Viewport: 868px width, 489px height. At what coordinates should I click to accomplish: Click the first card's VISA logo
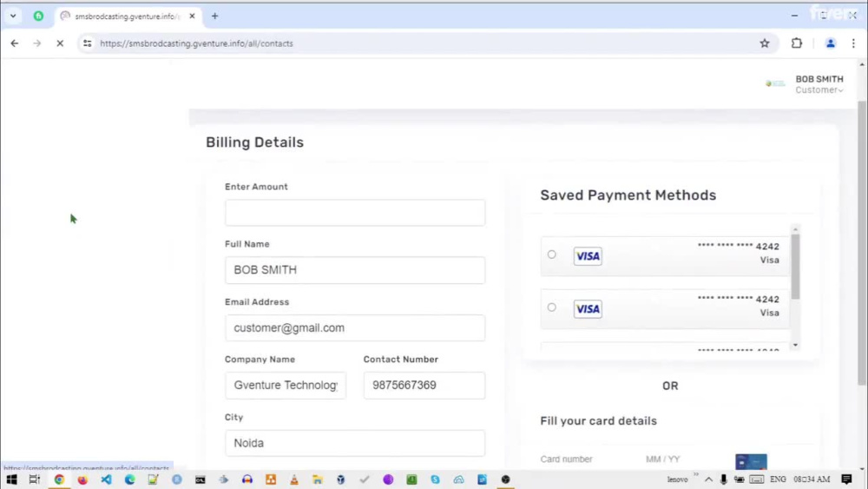(x=588, y=256)
